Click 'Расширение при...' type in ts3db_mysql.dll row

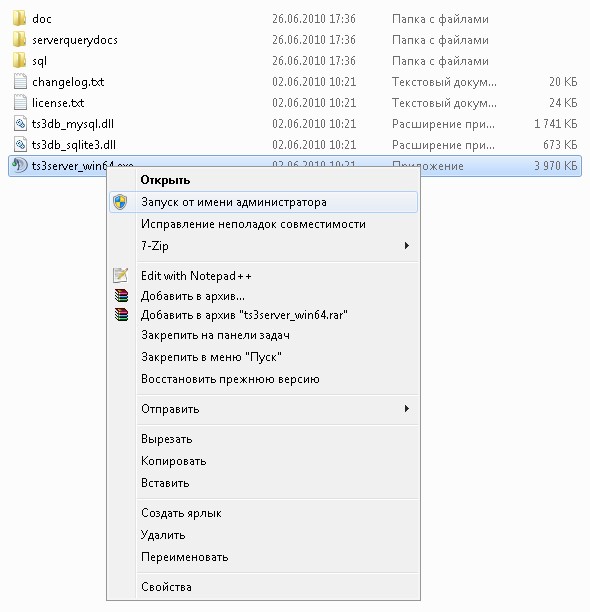pos(443,124)
